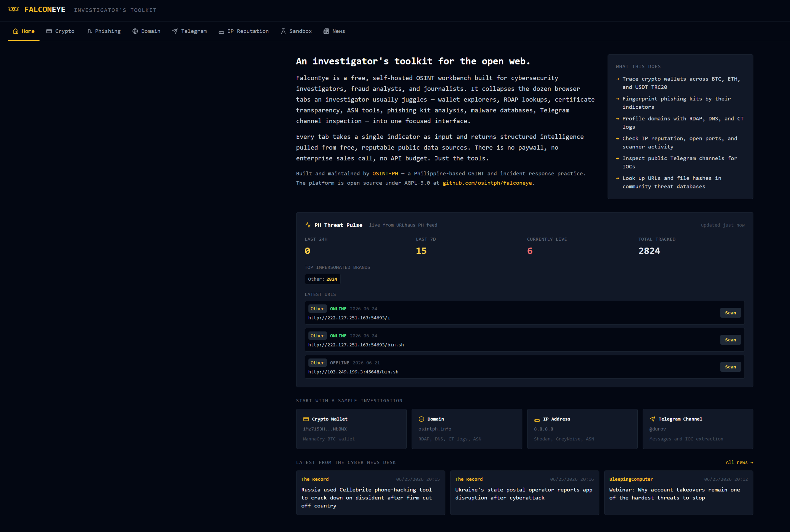
Task: Start the Telegram Channel @durov sample
Action: coord(698,429)
